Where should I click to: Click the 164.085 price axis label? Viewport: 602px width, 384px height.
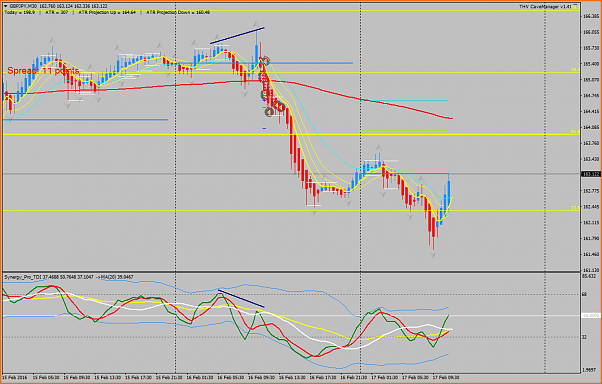(591, 127)
